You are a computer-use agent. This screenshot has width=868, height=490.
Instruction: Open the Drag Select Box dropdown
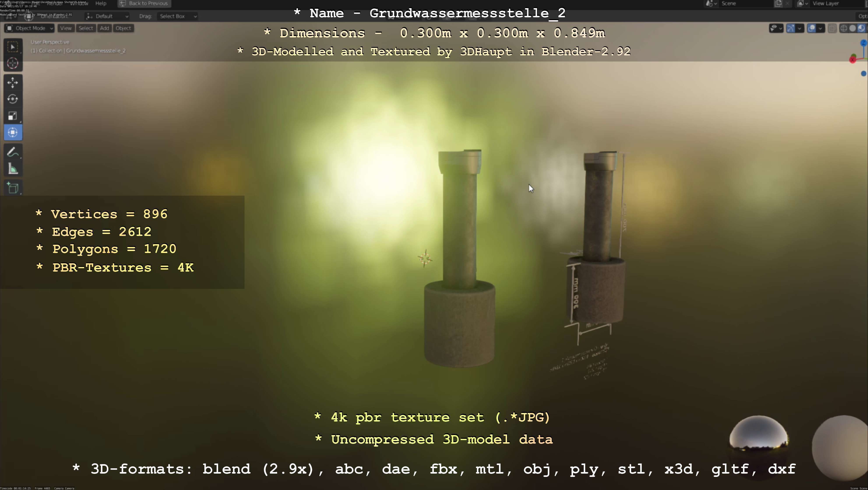coord(177,16)
